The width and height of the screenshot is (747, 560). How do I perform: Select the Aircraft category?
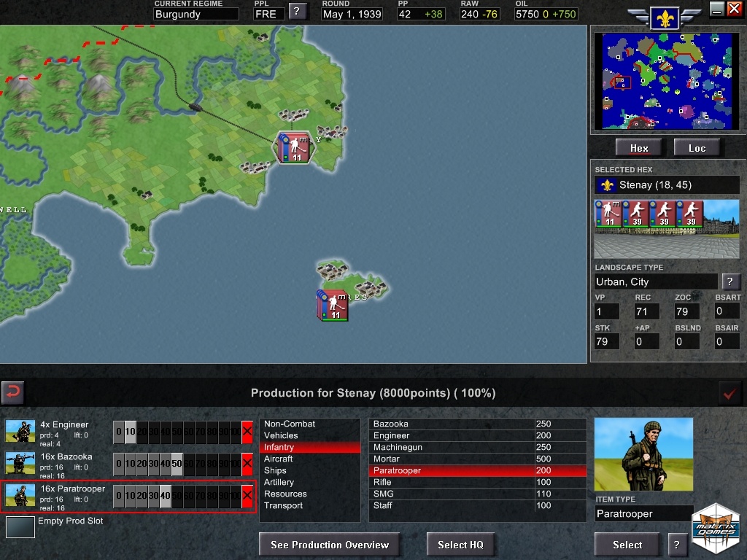279,459
